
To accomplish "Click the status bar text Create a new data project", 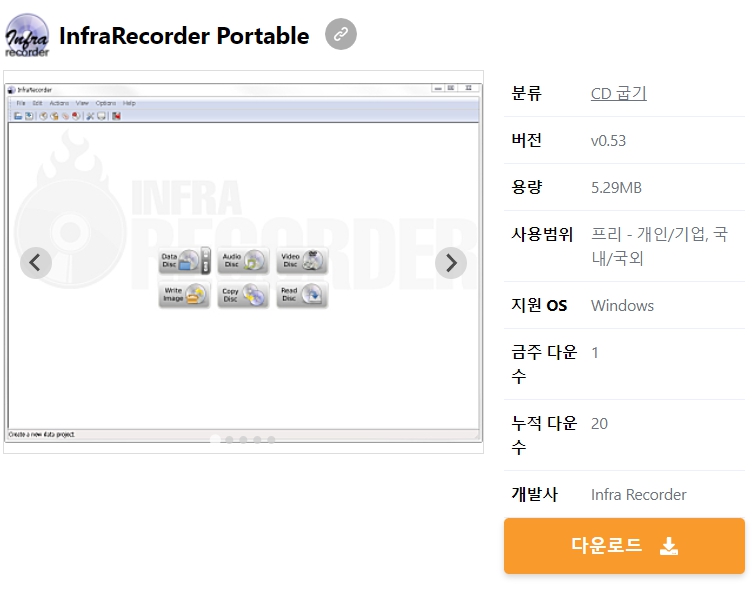I will (x=41, y=434).
